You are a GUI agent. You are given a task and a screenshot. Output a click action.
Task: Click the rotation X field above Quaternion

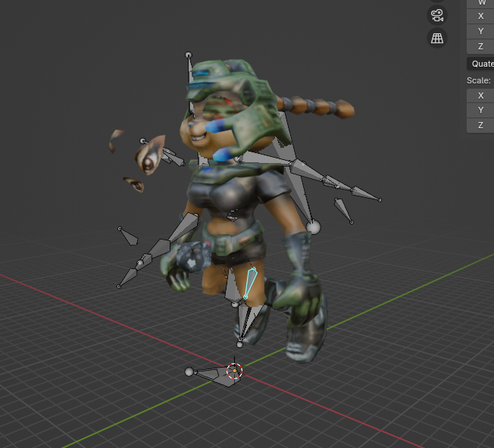click(x=480, y=16)
